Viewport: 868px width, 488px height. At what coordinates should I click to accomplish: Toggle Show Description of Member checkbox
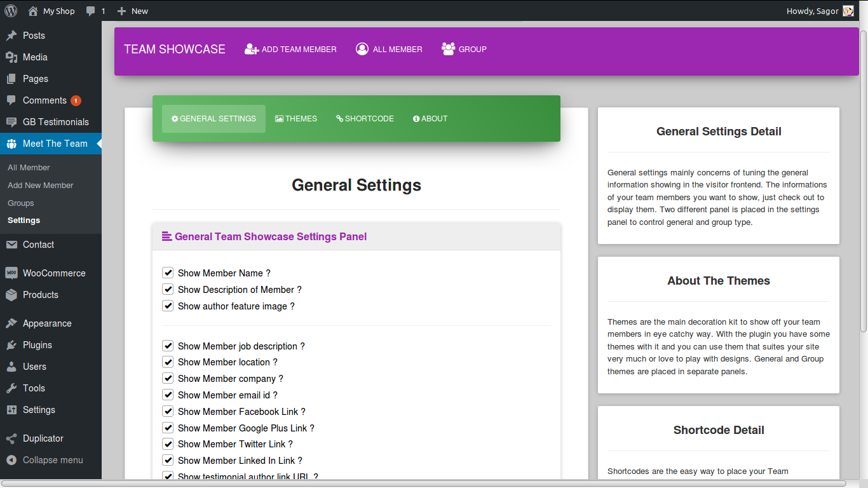tap(168, 289)
